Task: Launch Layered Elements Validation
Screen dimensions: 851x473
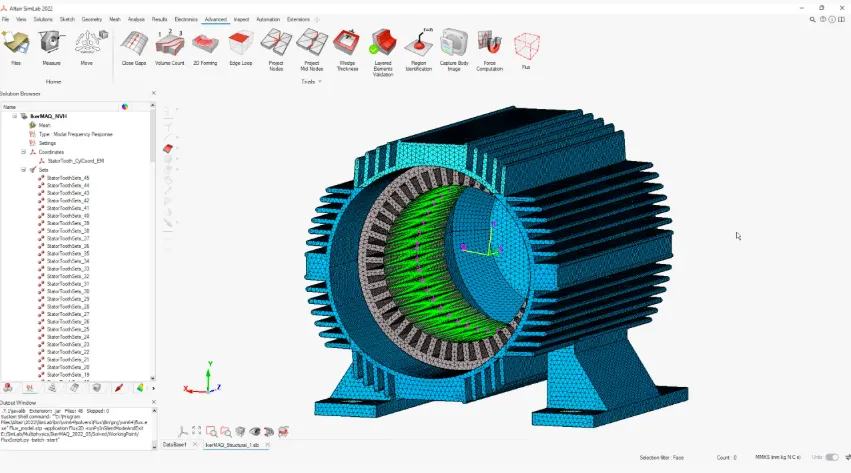Action: (x=383, y=52)
